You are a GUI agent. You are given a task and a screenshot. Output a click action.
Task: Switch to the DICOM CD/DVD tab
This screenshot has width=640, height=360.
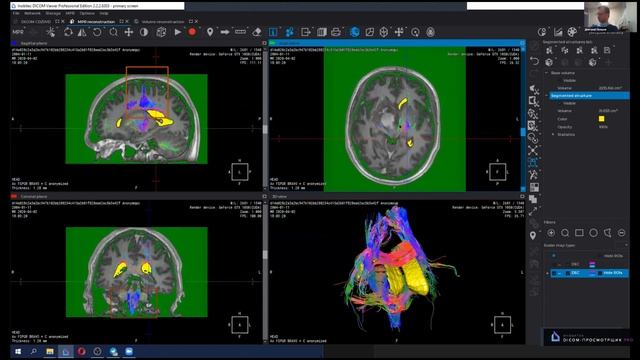[36, 21]
